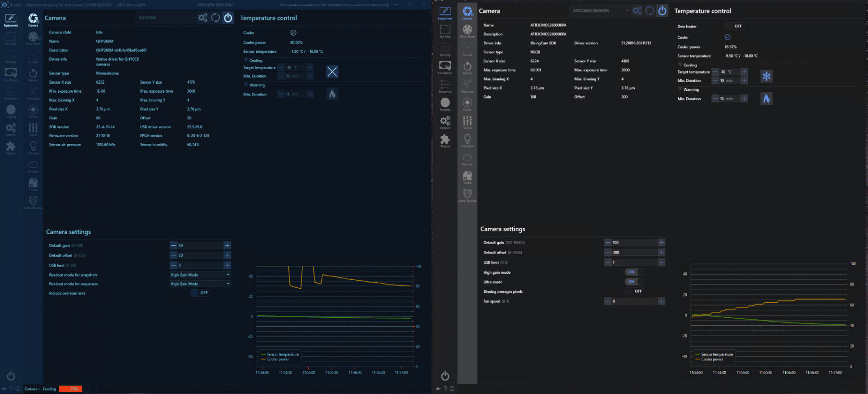Open the Switch equipment tab icon
868x394 pixels.
[467, 122]
